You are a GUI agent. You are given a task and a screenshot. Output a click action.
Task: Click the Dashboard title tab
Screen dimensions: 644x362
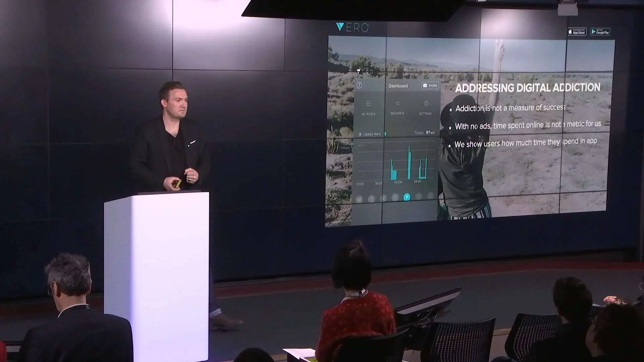click(x=398, y=86)
